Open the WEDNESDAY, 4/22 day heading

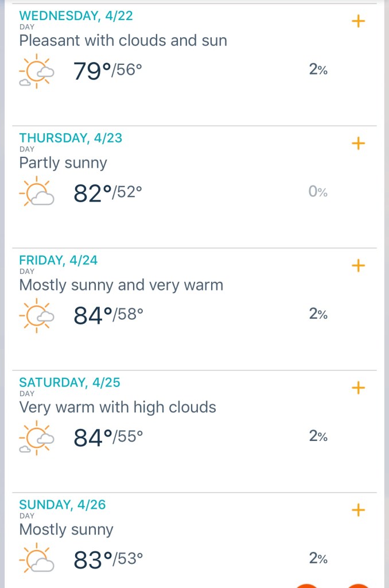[76, 16]
